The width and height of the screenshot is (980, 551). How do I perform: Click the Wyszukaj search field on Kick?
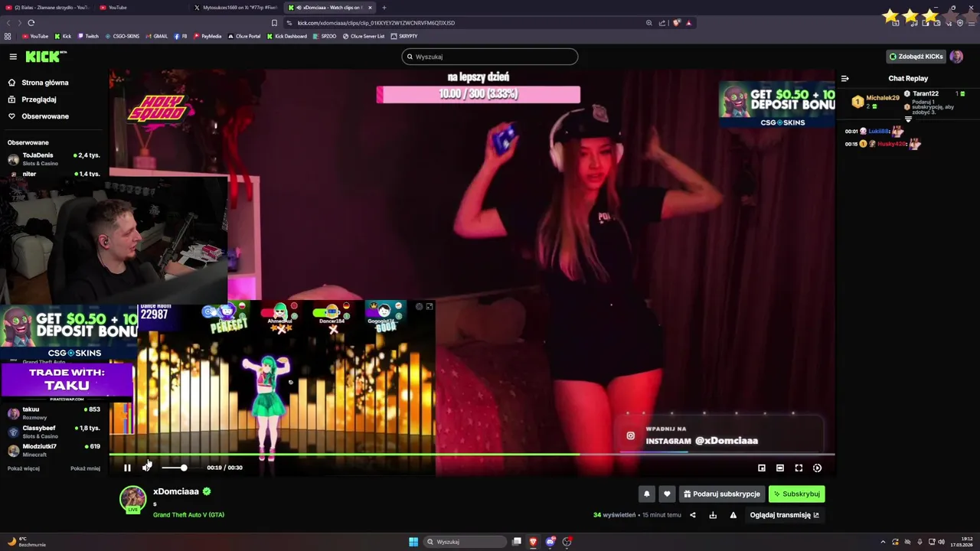click(x=490, y=57)
